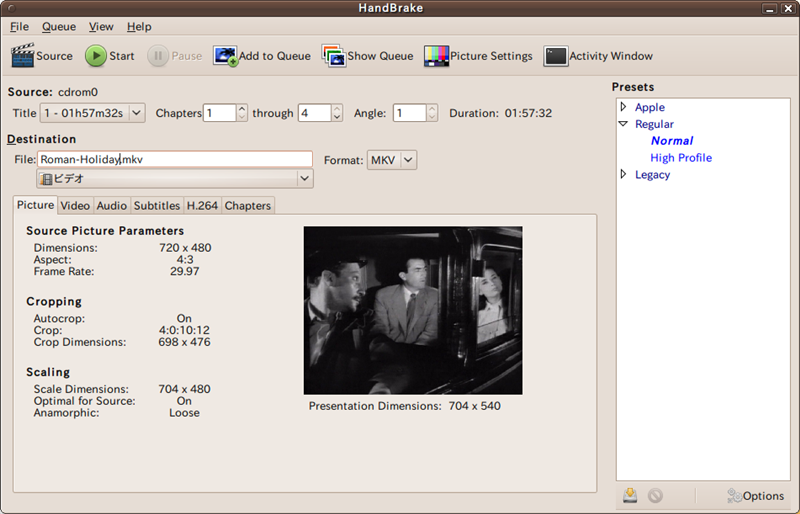This screenshot has width=800, height=514.
Task: Open the Show Queue icon
Action: click(x=334, y=56)
